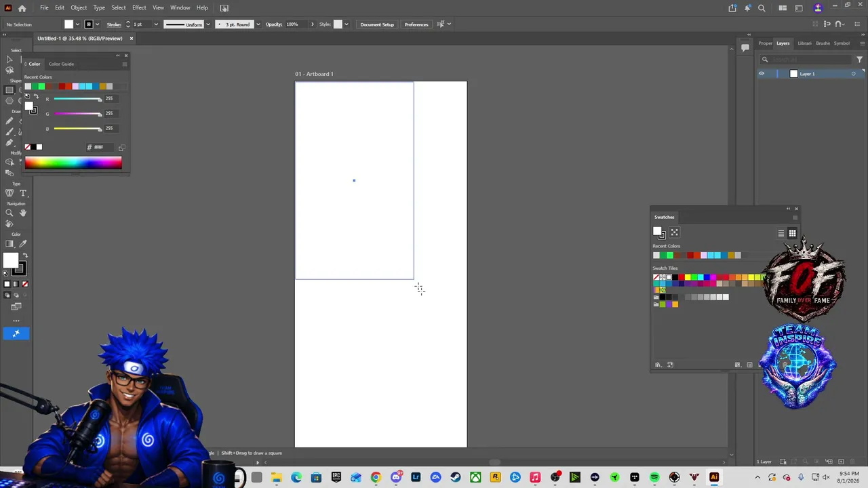Open the Color panel hamburger menu
Screen dimensions: 868x488
click(125, 64)
